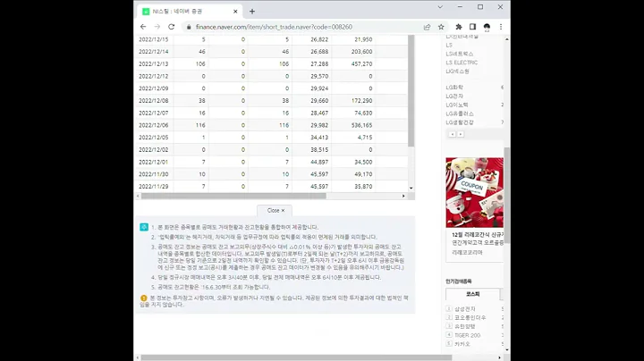Open LG화학 stock link
Image resolution: width=644 pixels, height=361 pixels.
pos(454,88)
